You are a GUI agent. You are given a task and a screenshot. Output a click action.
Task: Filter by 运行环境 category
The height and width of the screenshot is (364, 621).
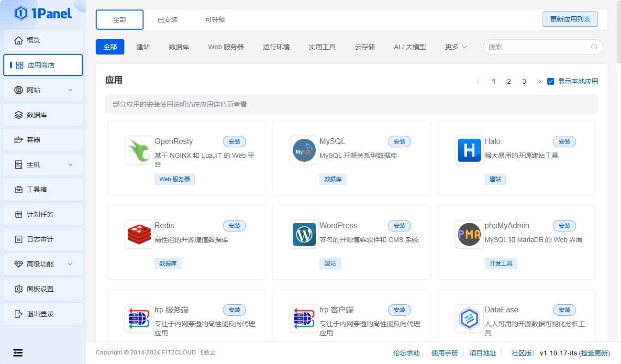[x=276, y=47]
